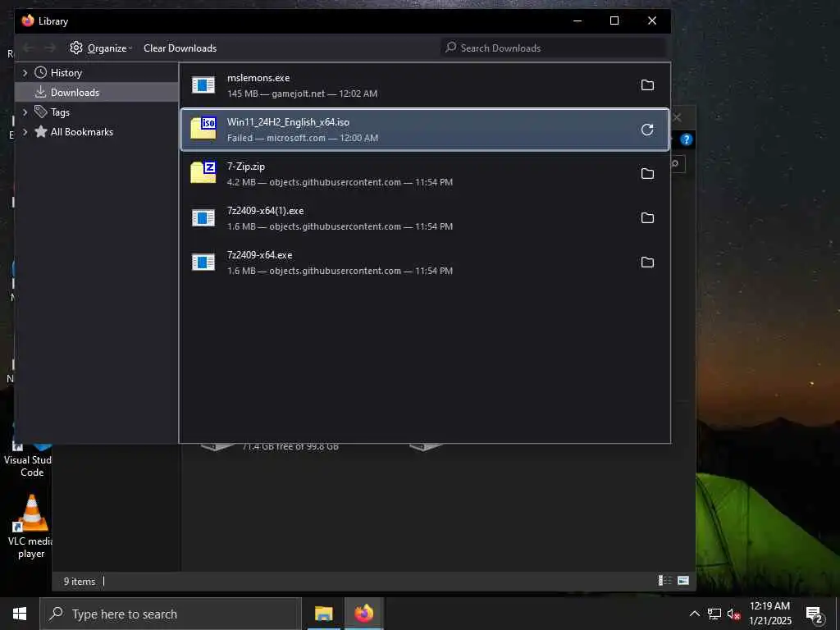The height and width of the screenshot is (630, 840).
Task: Select All Bookmarks in the sidebar
Action: coord(97,131)
